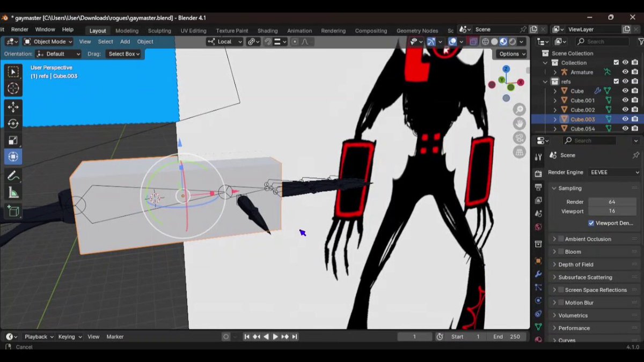The width and height of the screenshot is (644, 362).
Task: Open the Render menu
Action: click(19, 29)
